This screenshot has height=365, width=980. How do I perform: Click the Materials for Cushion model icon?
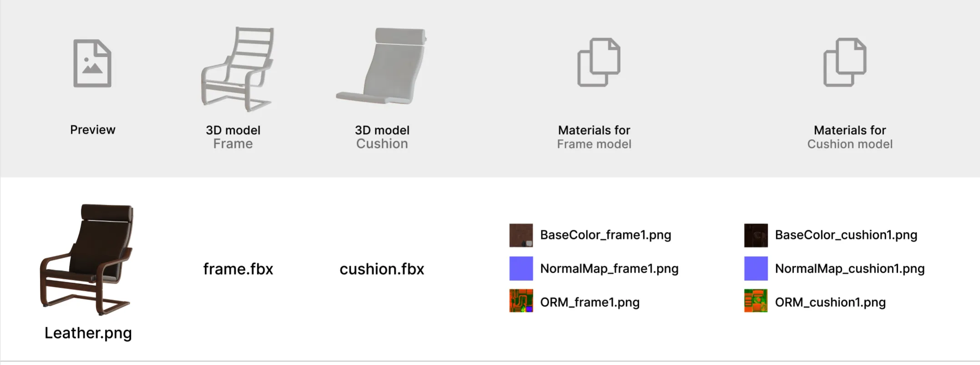click(845, 62)
